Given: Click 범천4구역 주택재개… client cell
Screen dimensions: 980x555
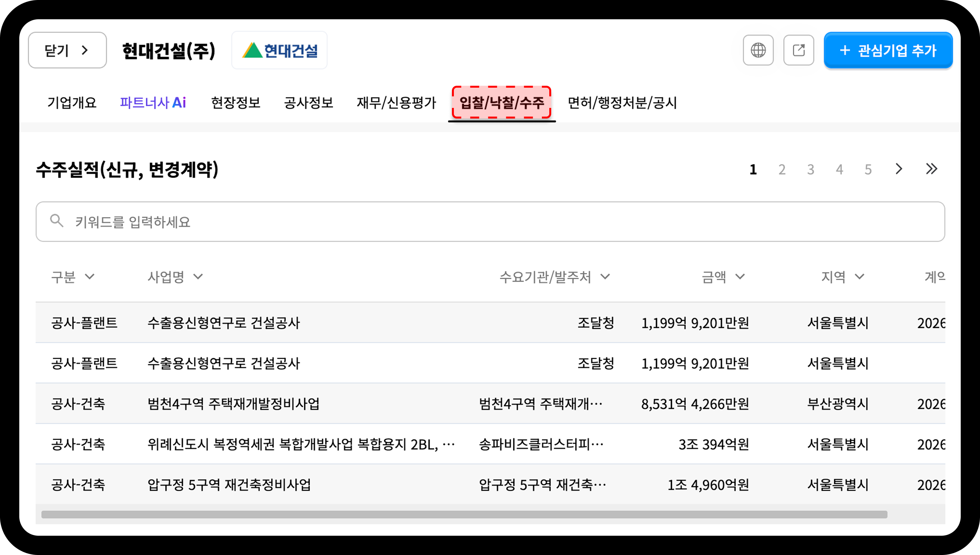Looking at the screenshot, I should pyautogui.click(x=541, y=404).
